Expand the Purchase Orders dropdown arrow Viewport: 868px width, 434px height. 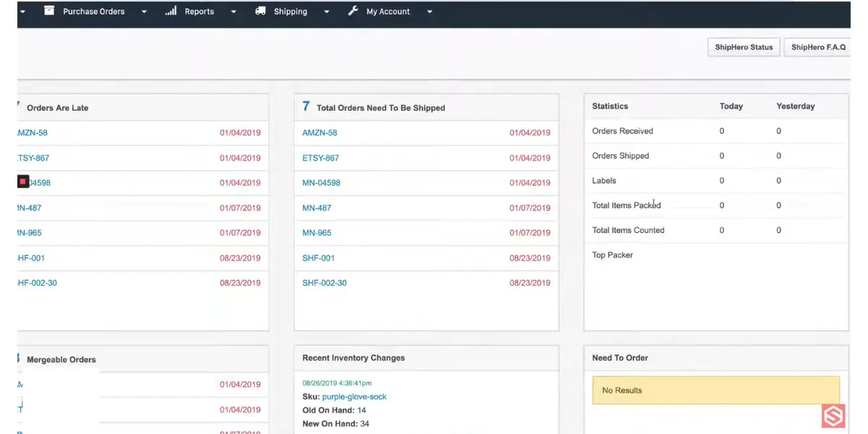click(x=144, y=12)
